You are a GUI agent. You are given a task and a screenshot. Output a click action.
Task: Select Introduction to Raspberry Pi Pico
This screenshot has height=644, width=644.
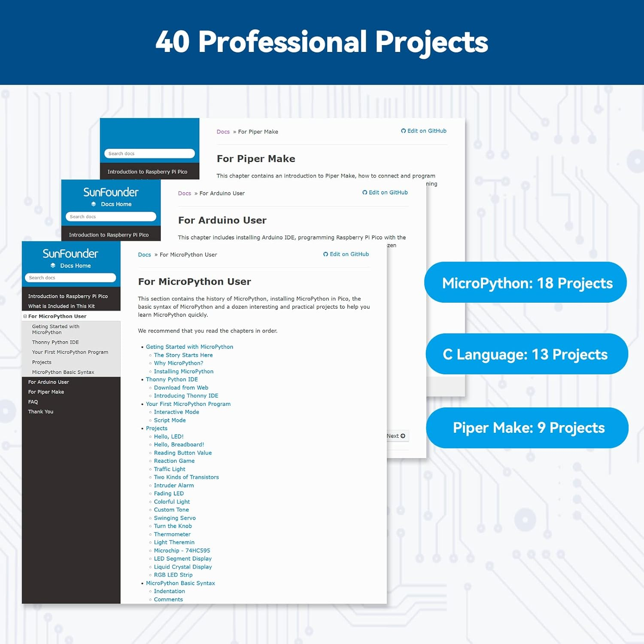click(68, 296)
